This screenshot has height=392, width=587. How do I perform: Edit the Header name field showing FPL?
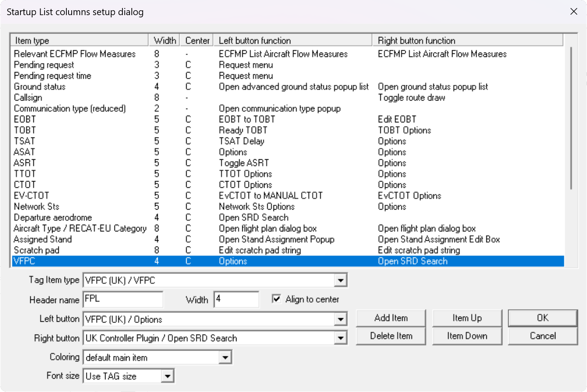click(123, 299)
